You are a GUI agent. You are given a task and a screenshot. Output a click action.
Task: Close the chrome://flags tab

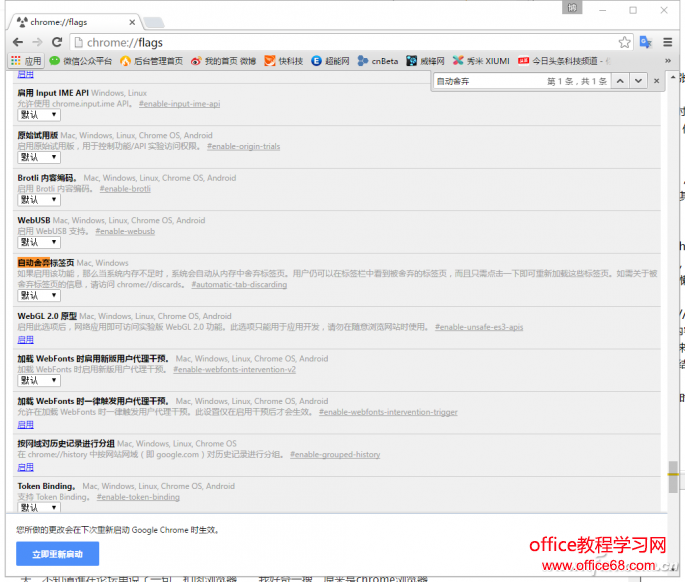click(132, 22)
